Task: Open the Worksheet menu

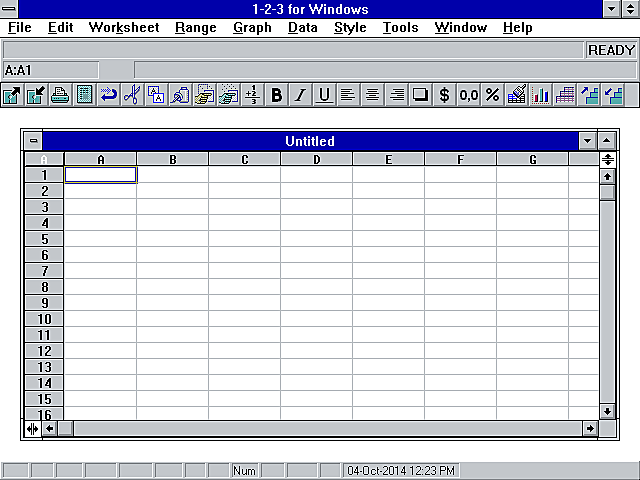Action: (124, 27)
